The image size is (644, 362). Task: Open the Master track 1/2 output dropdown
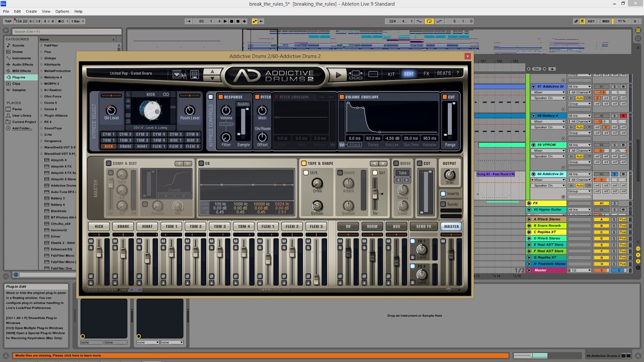click(x=579, y=270)
